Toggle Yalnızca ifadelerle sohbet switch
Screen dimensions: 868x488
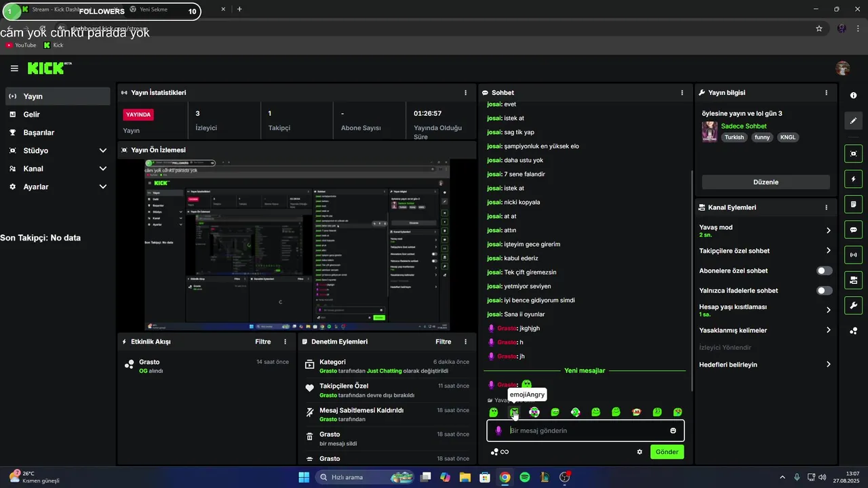[824, 291]
